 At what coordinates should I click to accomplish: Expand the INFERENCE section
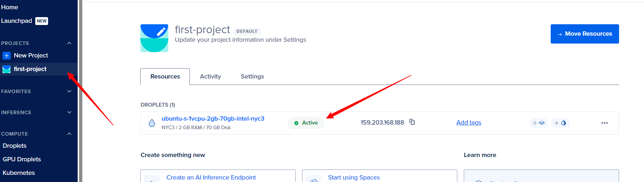[69, 112]
